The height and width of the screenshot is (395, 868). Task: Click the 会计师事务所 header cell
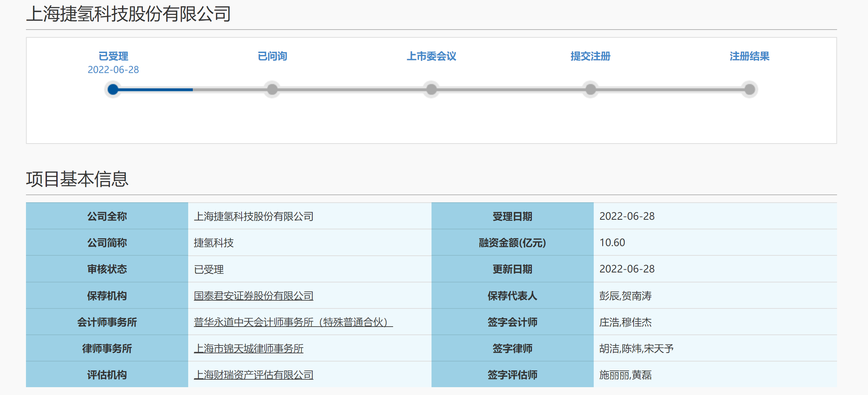click(107, 322)
